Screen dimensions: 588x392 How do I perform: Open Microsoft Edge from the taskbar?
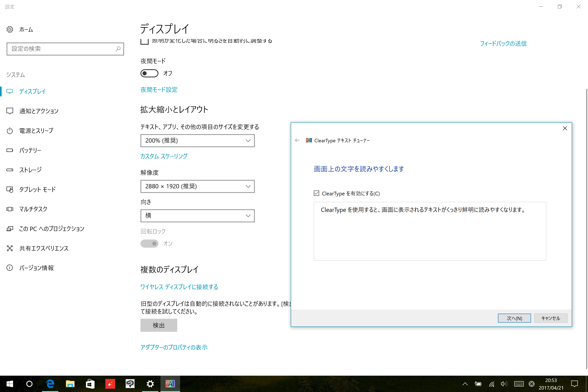coord(50,383)
